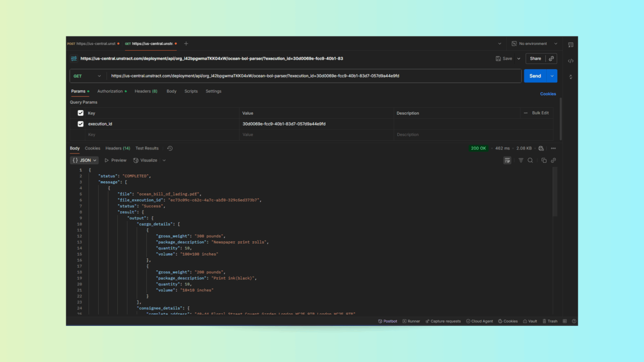
Task: Click the response history icon
Action: pos(170,148)
